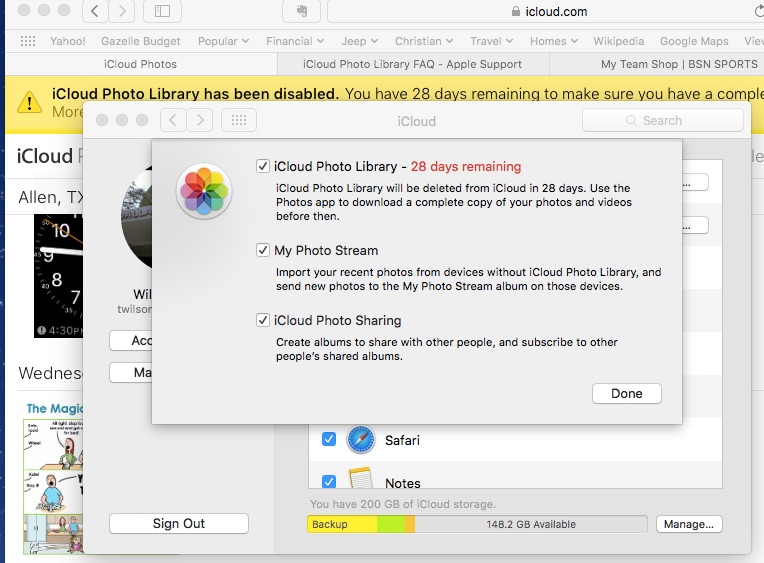764x563 pixels.
Task: Click 'Allen, TX' location heading
Action: click(x=51, y=197)
